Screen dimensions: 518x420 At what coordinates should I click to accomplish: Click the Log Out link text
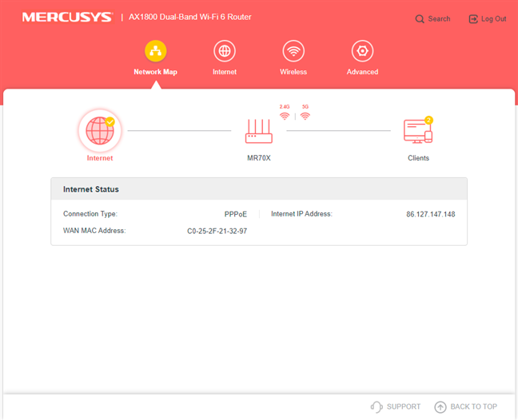coord(493,19)
